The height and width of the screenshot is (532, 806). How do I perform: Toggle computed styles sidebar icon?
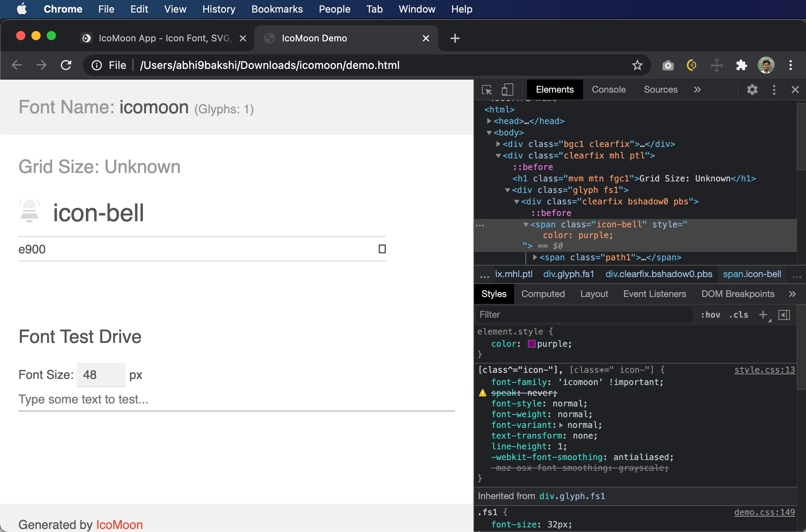click(x=784, y=315)
